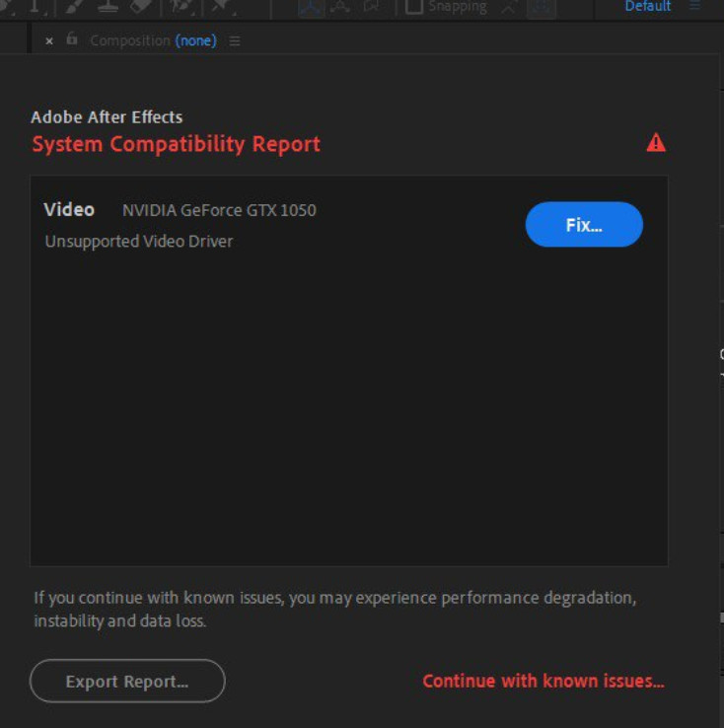Image resolution: width=724 pixels, height=728 pixels.
Task: Click the NVIDIA GeForce GTX 1050 text
Action: (219, 210)
